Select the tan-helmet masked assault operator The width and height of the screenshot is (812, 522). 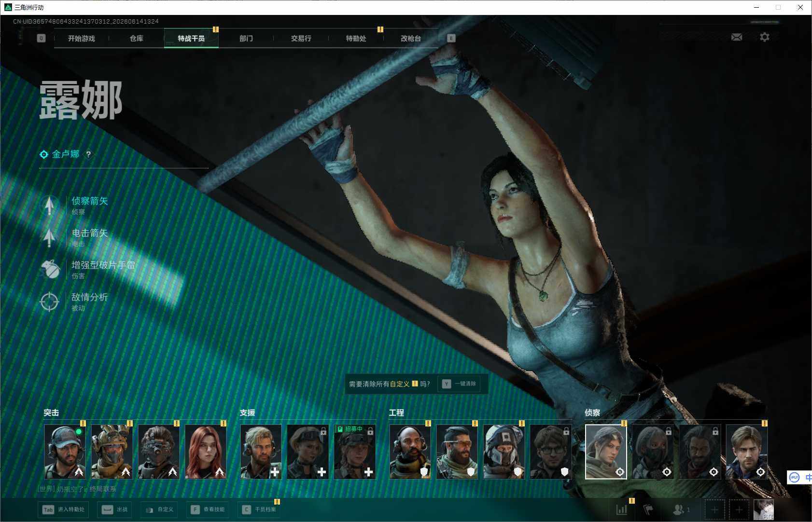pos(112,452)
